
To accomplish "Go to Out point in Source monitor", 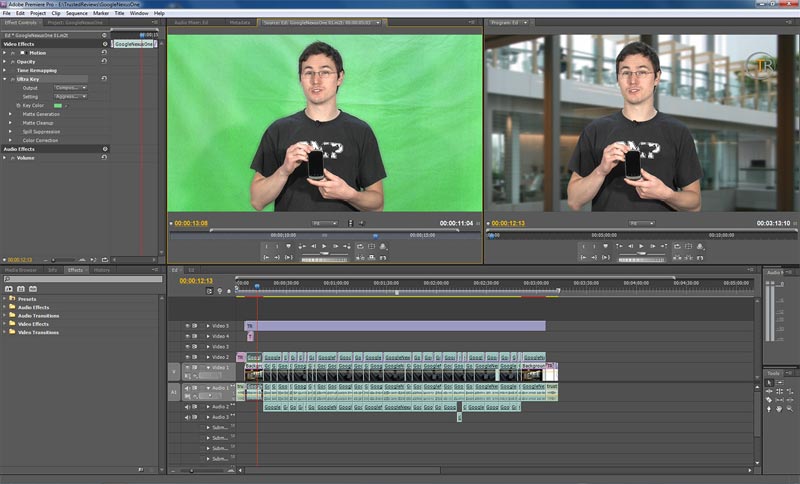I will 277,258.
